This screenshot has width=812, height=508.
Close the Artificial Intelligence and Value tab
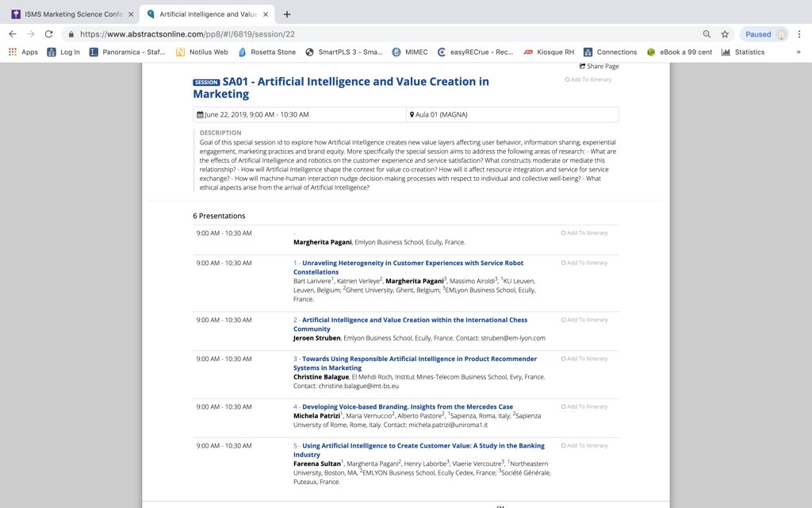pyautogui.click(x=266, y=14)
